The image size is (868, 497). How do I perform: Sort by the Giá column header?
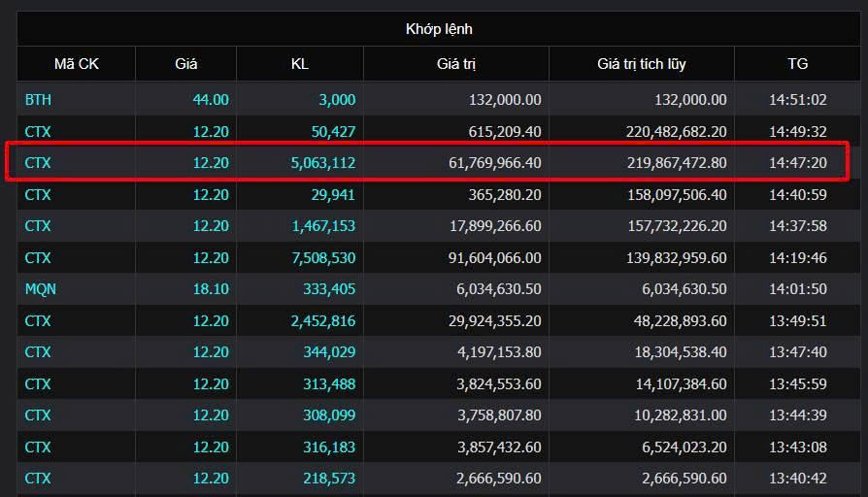[186, 64]
